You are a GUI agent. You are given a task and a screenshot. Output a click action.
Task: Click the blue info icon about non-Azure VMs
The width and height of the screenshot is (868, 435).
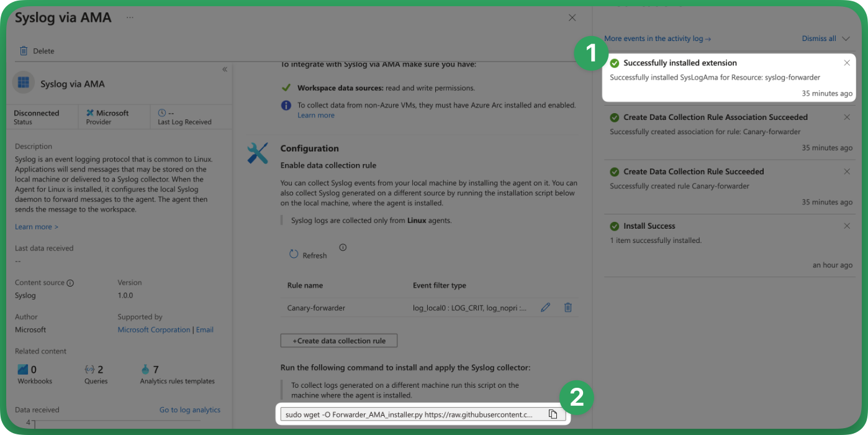pyautogui.click(x=286, y=105)
